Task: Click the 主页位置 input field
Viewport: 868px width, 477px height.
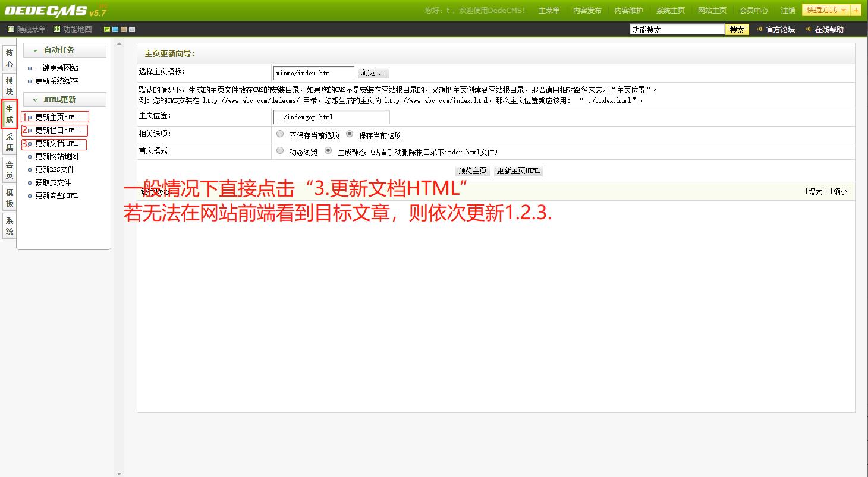Action: pos(332,117)
